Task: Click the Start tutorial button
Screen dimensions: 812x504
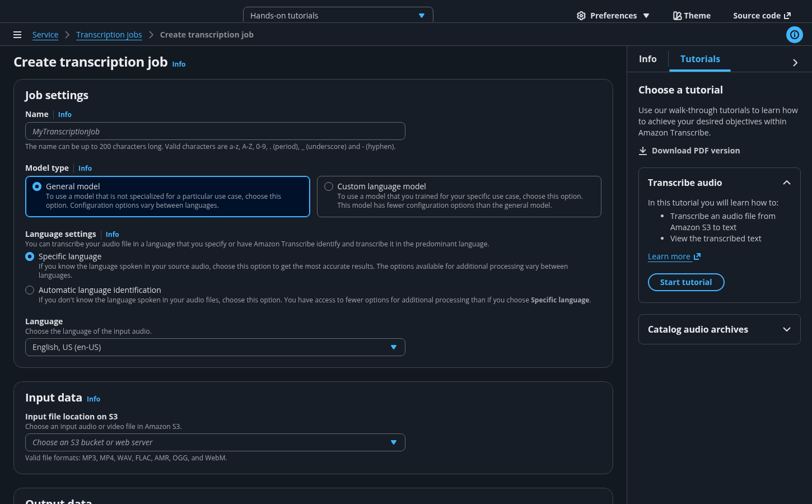Action: 686,282
